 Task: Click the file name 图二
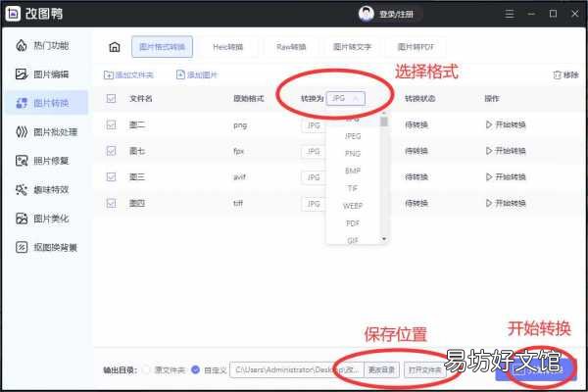pos(137,124)
